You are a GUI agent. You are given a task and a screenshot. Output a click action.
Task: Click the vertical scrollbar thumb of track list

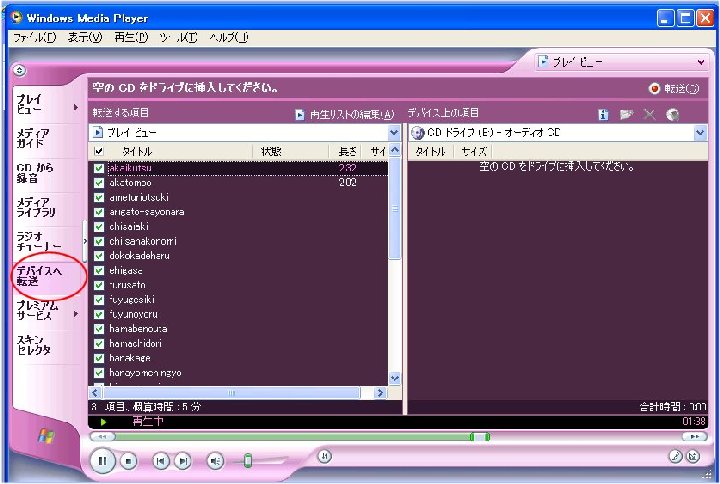[395, 209]
